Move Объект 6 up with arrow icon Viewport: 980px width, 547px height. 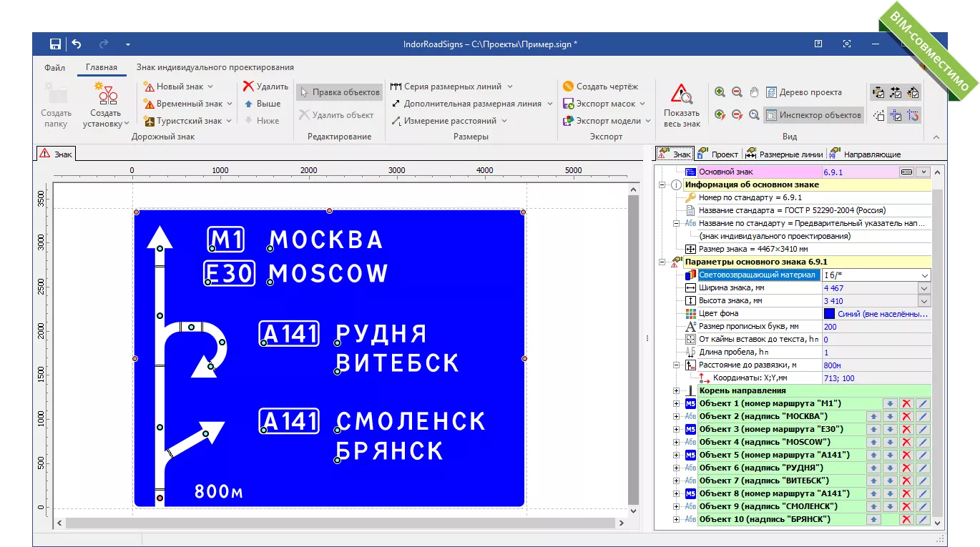[873, 468]
